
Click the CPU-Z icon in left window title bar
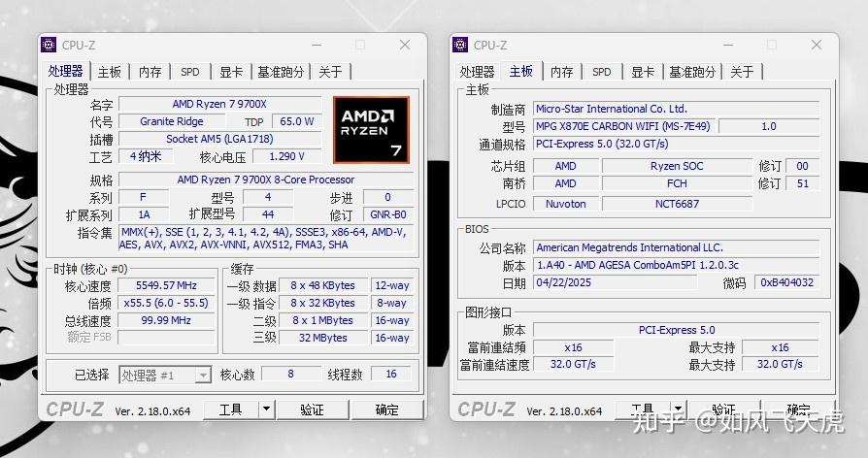(x=49, y=45)
